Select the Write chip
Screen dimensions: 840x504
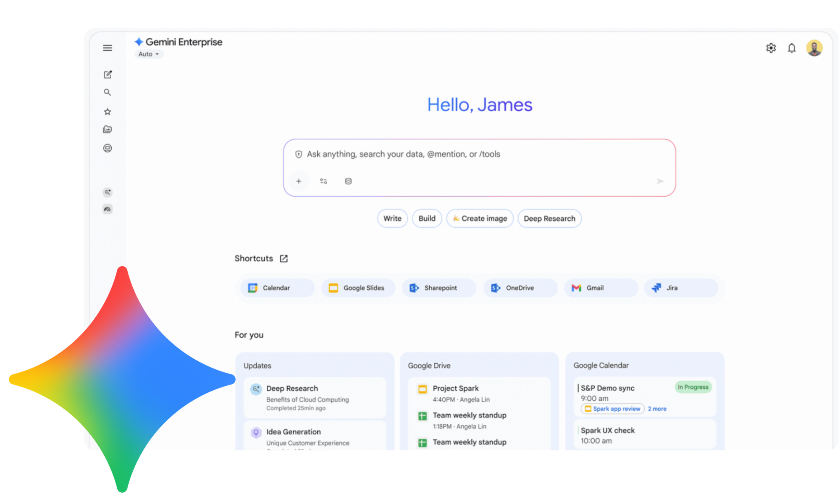(392, 219)
